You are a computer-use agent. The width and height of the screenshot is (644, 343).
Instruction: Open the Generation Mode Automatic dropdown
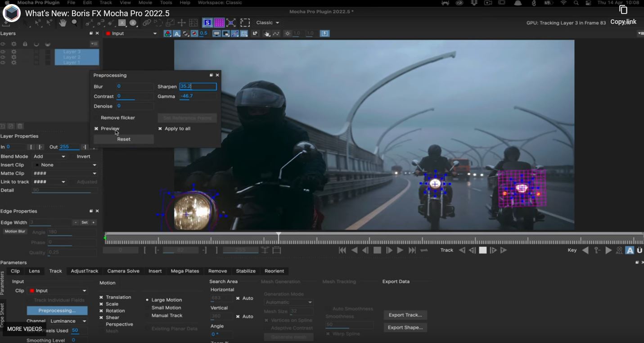[288, 302]
